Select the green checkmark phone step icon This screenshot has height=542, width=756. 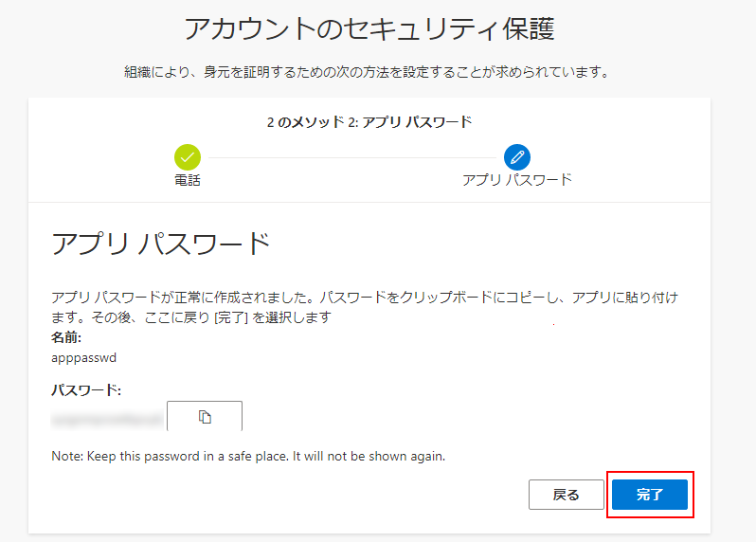187,157
